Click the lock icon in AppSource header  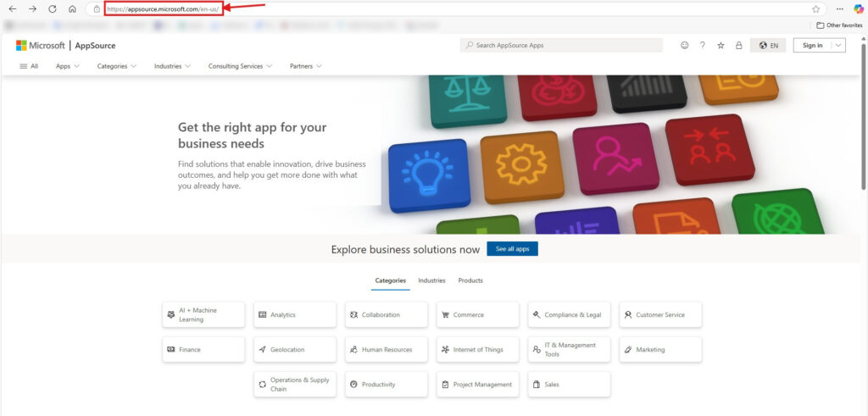click(x=738, y=46)
